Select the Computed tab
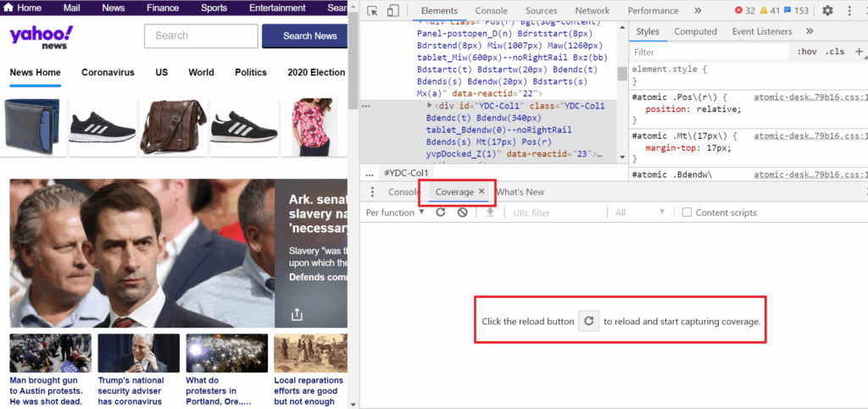Image resolution: width=868 pixels, height=409 pixels. (x=695, y=31)
